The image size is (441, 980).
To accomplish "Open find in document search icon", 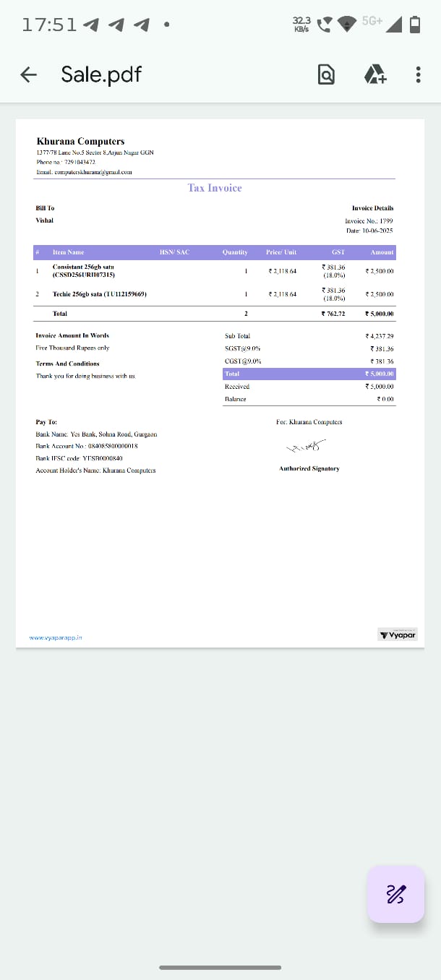I will 326,74.
